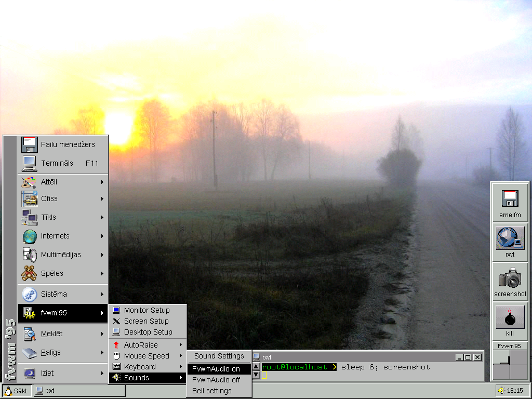Select FvwmAudio off

(219, 380)
